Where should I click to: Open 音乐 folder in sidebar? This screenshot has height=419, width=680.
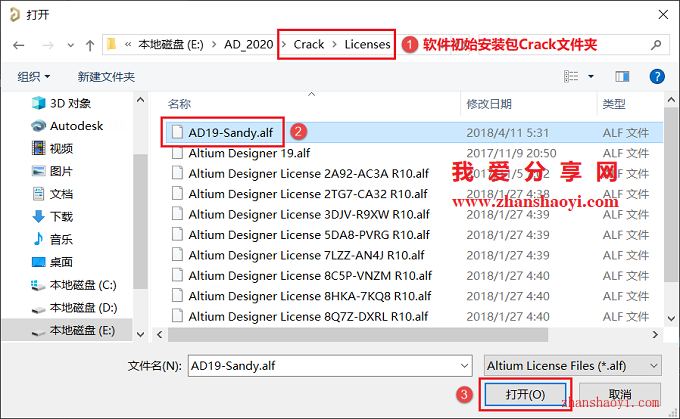[52, 239]
